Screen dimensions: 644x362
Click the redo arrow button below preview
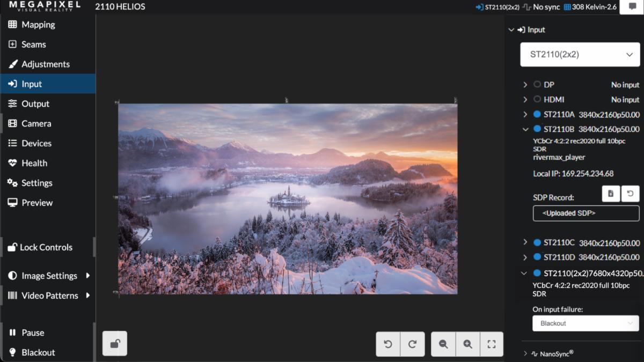412,344
